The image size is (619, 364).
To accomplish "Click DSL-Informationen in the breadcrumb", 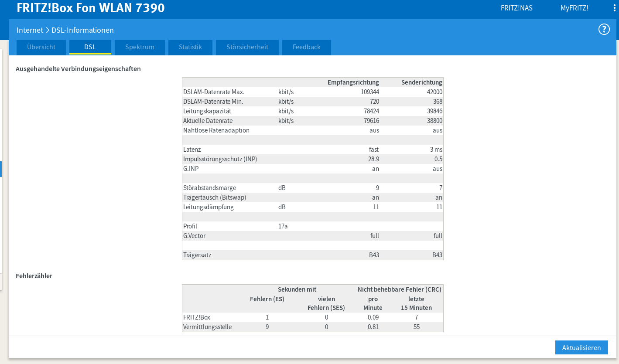I will pyautogui.click(x=82, y=30).
